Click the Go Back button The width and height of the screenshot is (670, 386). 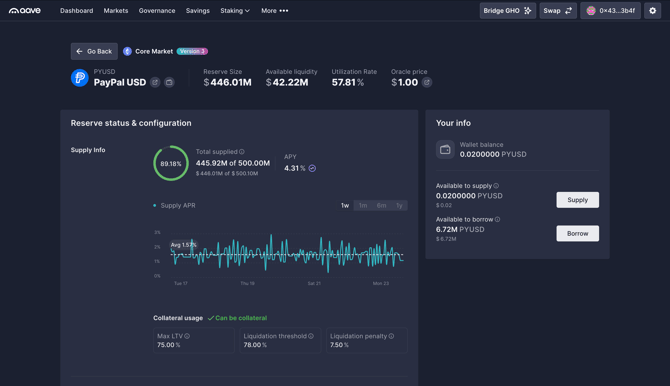(x=94, y=51)
